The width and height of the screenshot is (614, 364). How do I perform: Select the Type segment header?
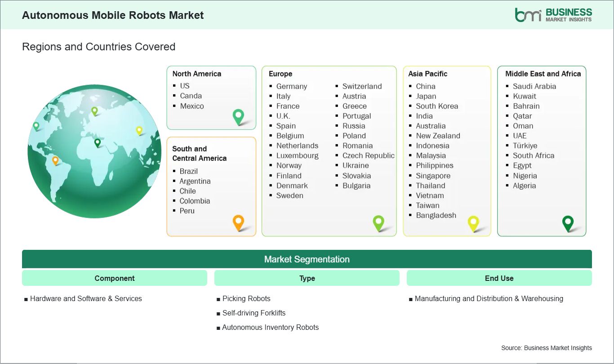pyautogui.click(x=307, y=278)
